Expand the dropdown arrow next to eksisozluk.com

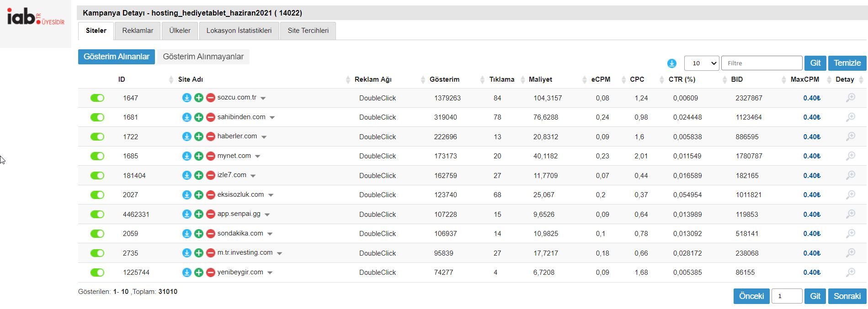pyautogui.click(x=271, y=195)
